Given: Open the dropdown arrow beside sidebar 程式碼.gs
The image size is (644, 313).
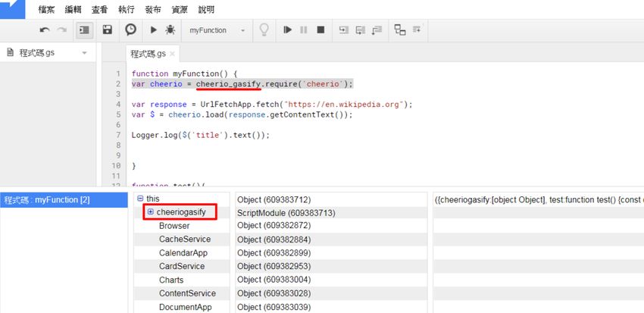Looking at the screenshot, I should (x=84, y=53).
